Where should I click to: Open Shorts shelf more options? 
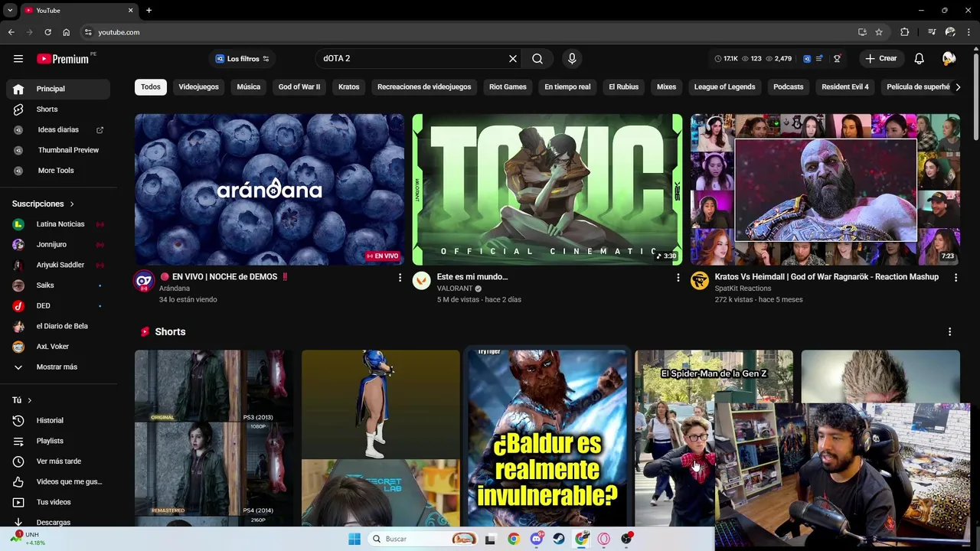click(949, 332)
